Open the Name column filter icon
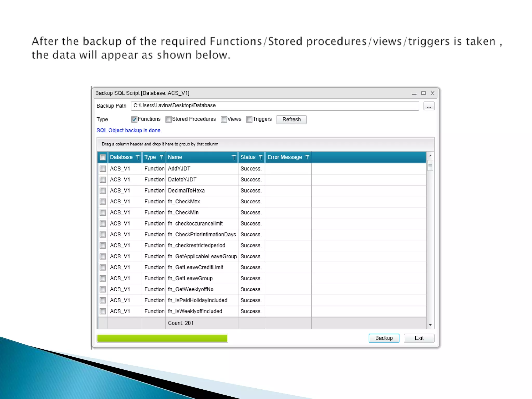The image size is (532, 399). tap(234, 157)
